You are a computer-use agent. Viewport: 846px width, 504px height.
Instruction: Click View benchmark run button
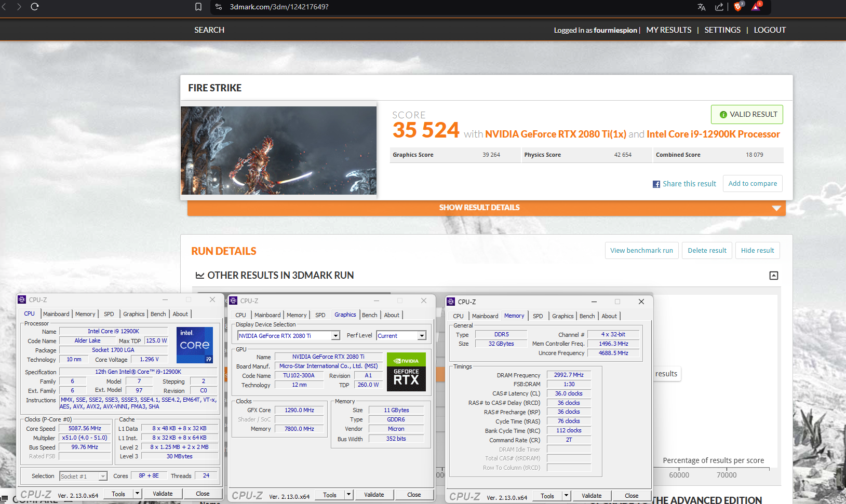(x=641, y=251)
